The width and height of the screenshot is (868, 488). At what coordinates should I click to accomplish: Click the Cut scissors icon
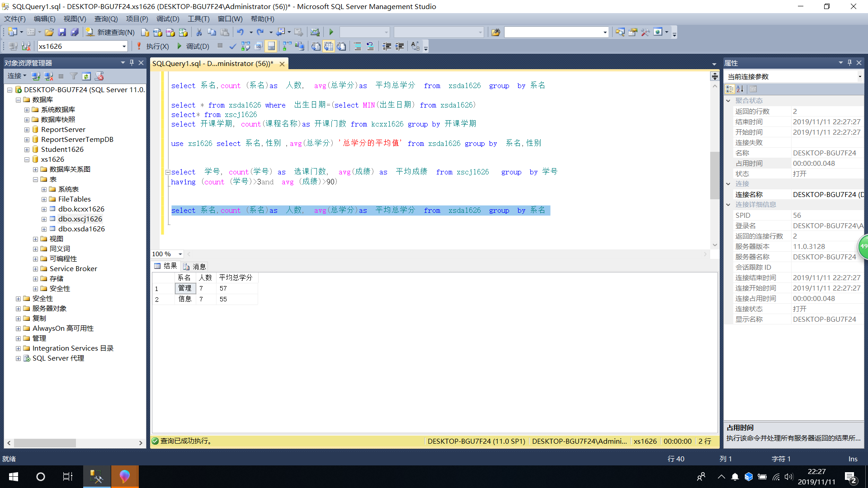pos(199,32)
